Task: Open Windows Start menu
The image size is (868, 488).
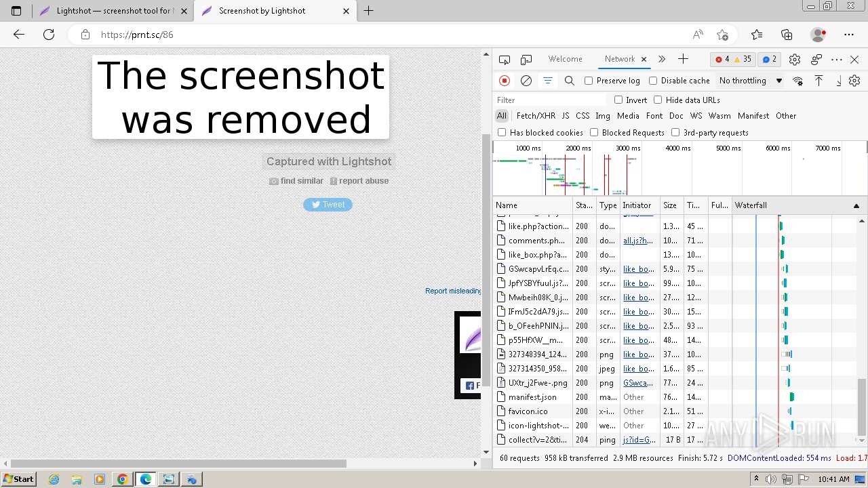Action: pos(19,479)
